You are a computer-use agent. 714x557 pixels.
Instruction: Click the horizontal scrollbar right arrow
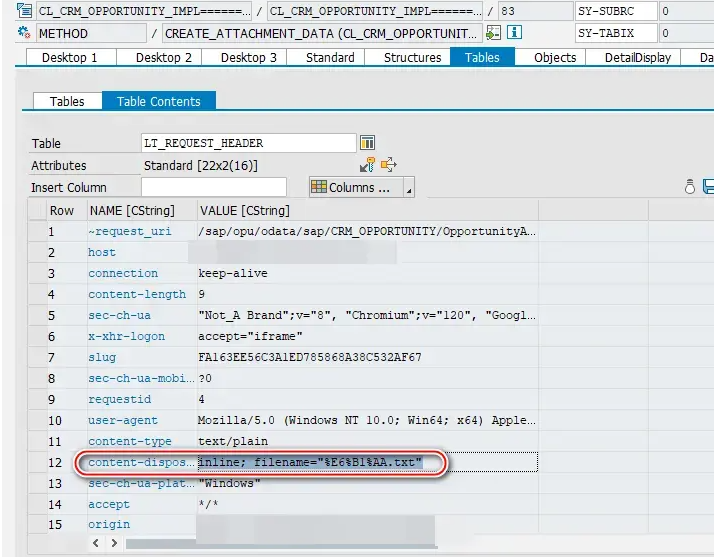coord(112,543)
